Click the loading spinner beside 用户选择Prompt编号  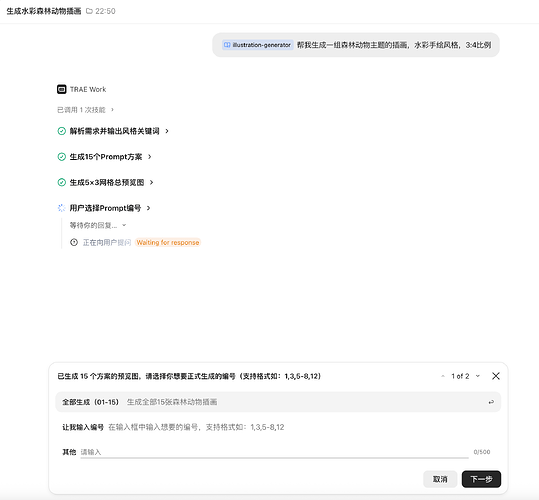(62, 208)
